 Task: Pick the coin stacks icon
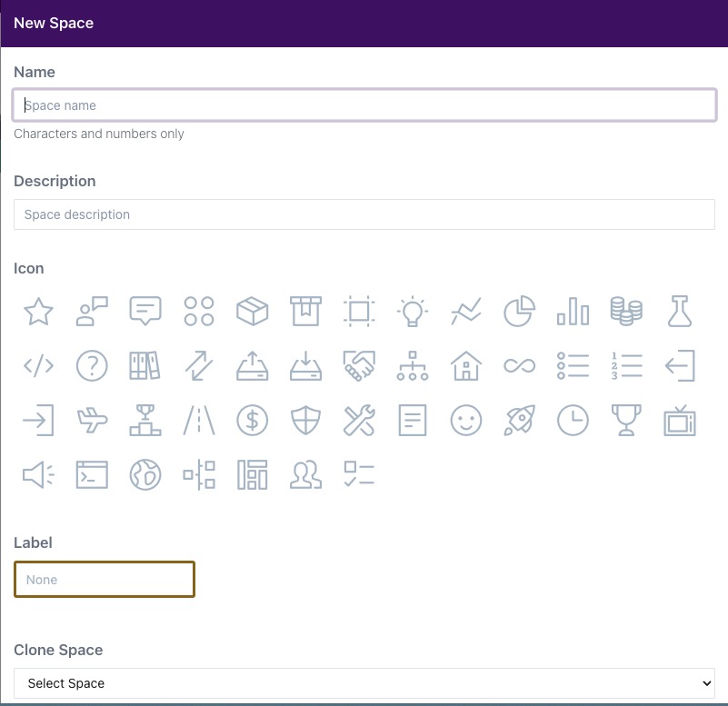pos(626,312)
